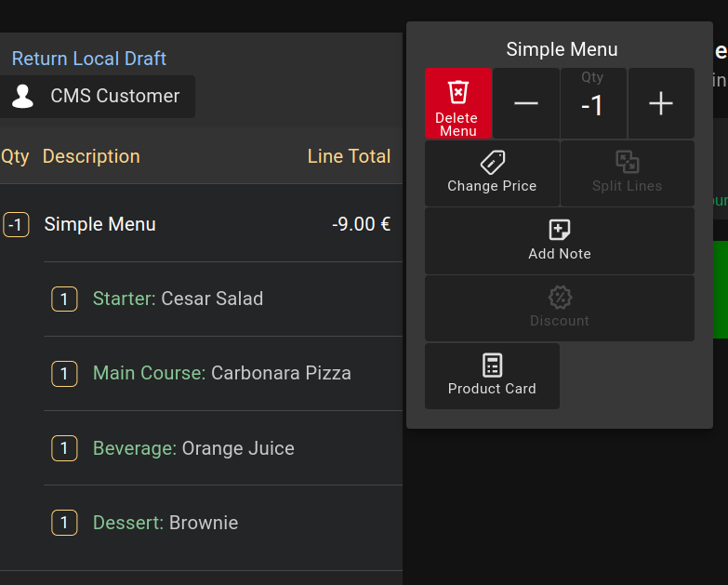Image resolution: width=728 pixels, height=585 pixels.
Task: Click the quantity badge beside Orange Juice
Action: [x=64, y=448]
